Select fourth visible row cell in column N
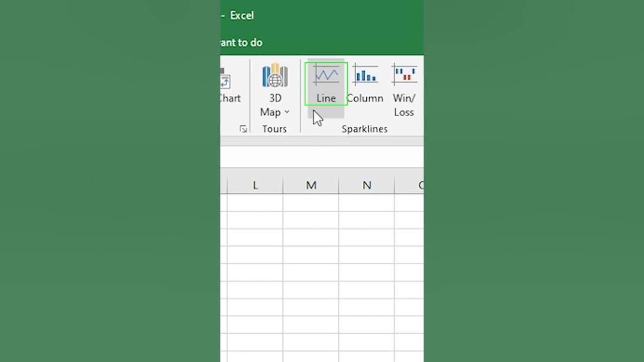This screenshot has height=362, width=644. click(x=367, y=255)
